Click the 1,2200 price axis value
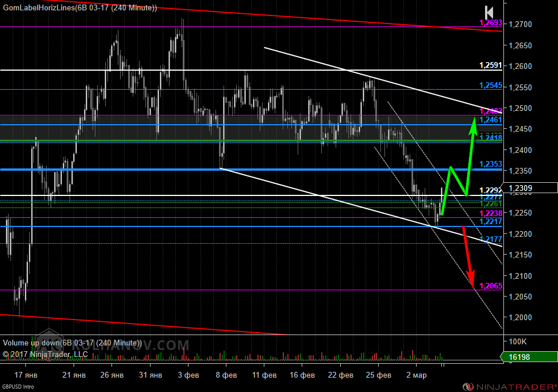Image resolution: width=558 pixels, height=392 pixels. pos(520,234)
